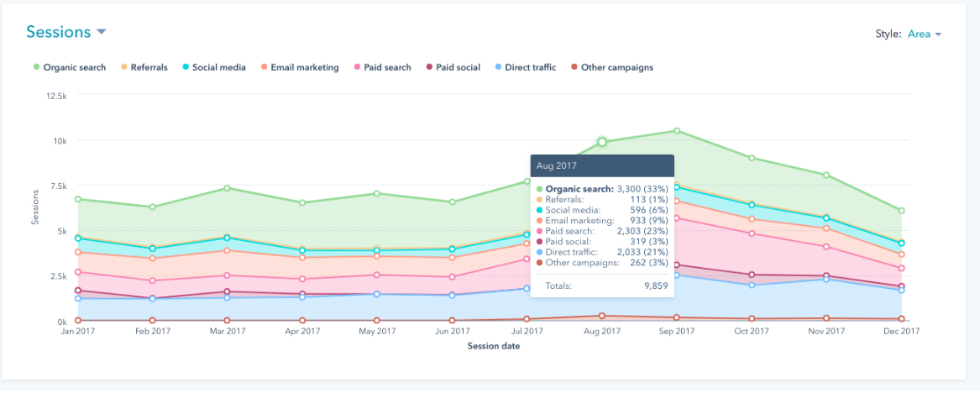
Task: Toggle Direct traffic legend entry
Action: pos(524,67)
